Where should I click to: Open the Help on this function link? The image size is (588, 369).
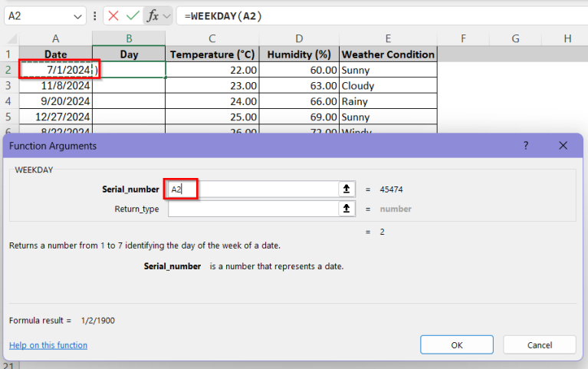[x=48, y=345]
